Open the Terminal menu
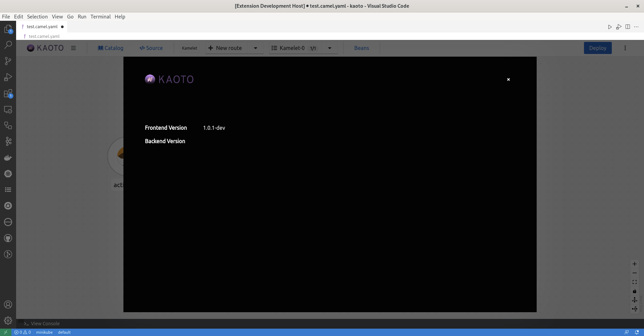Viewport: 644px width, 336px height. (x=100, y=16)
